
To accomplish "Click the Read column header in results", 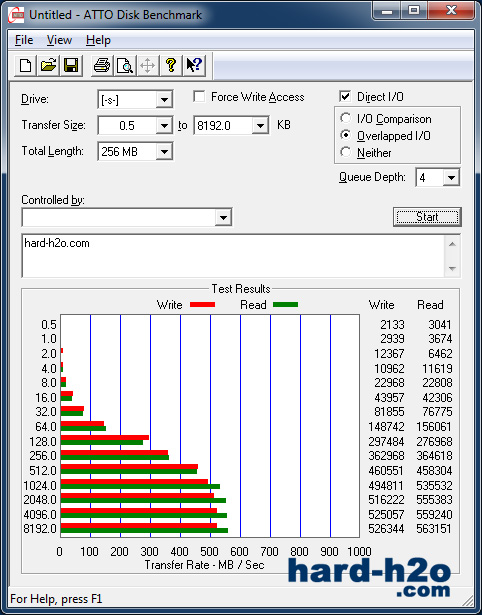I will point(430,305).
